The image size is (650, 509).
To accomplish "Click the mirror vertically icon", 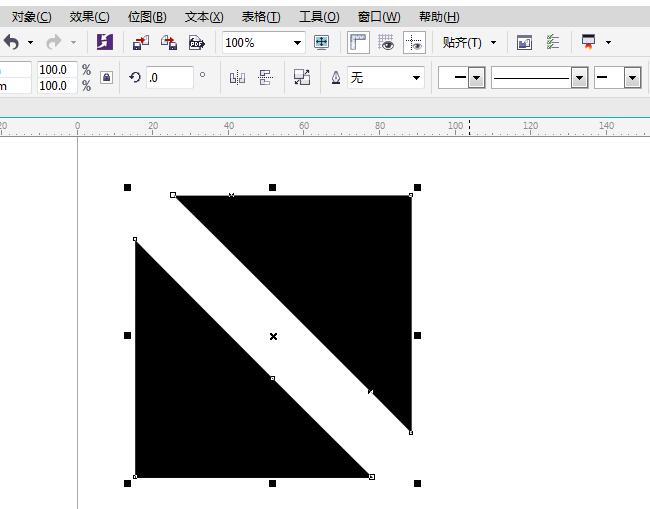I will [x=266, y=77].
